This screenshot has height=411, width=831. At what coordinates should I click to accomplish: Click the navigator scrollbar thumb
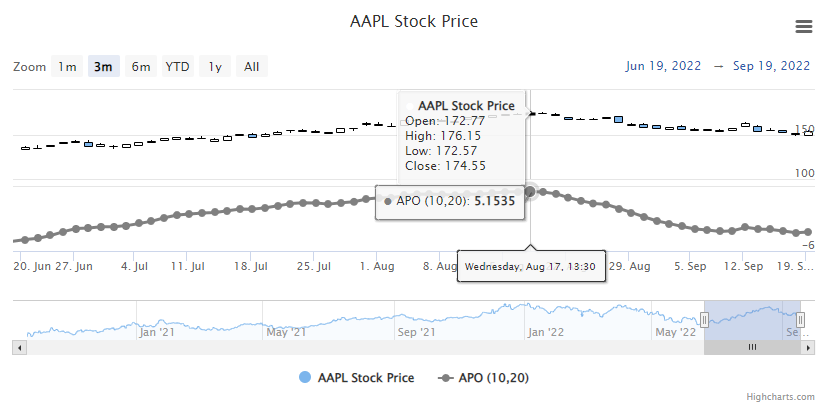[752, 347]
